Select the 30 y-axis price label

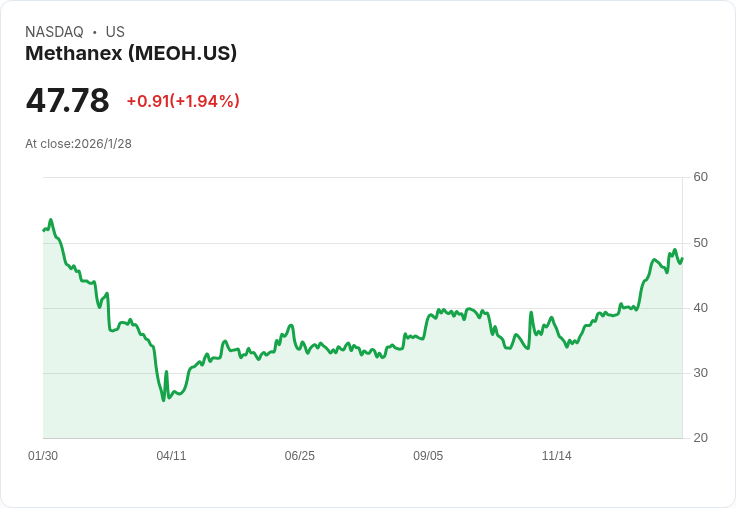click(700, 373)
